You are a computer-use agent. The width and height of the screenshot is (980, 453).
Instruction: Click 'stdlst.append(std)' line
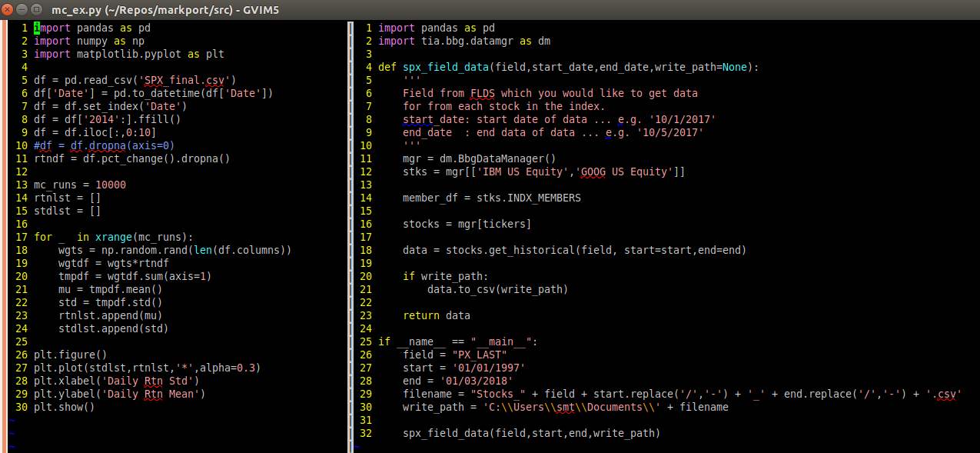[x=114, y=328]
